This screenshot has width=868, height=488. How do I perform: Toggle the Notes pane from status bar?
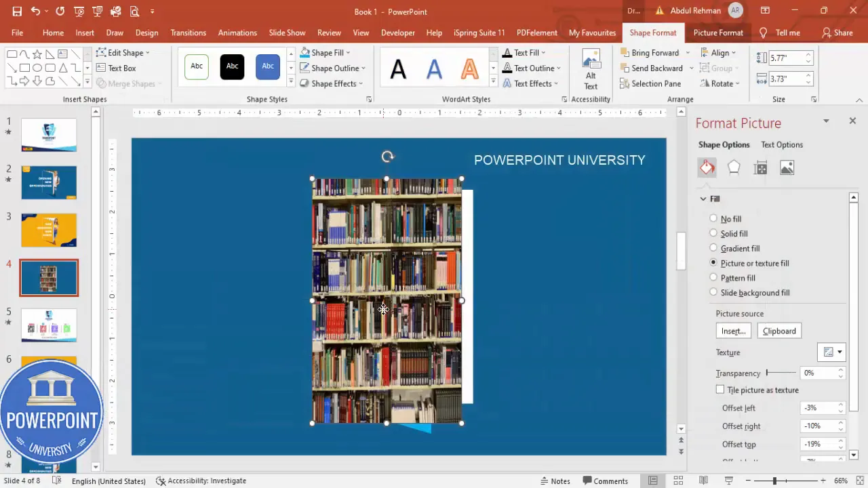point(555,481)
